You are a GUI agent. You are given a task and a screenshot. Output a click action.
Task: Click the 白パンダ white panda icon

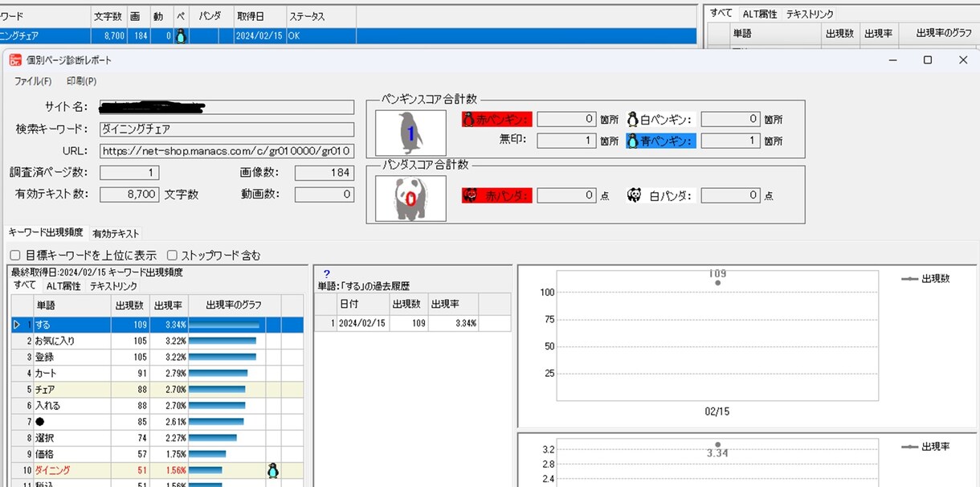coord(634,194)
